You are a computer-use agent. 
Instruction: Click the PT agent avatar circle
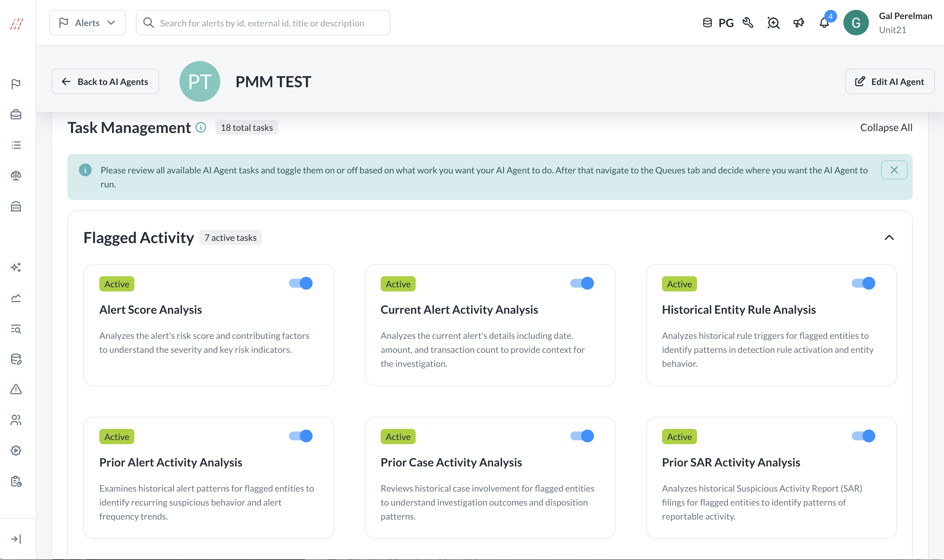(200, 81)
